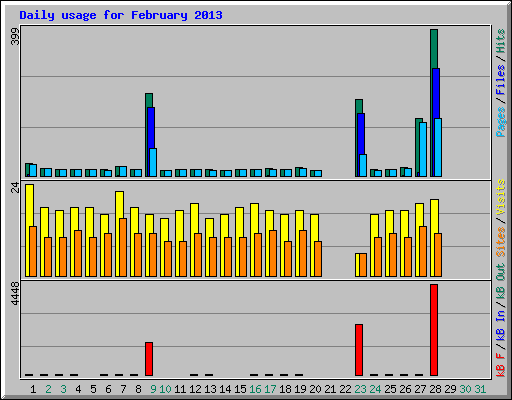This screenshot has height=400, width=512.
Task: Click the day 1 axis label
Action: point(33,389)
